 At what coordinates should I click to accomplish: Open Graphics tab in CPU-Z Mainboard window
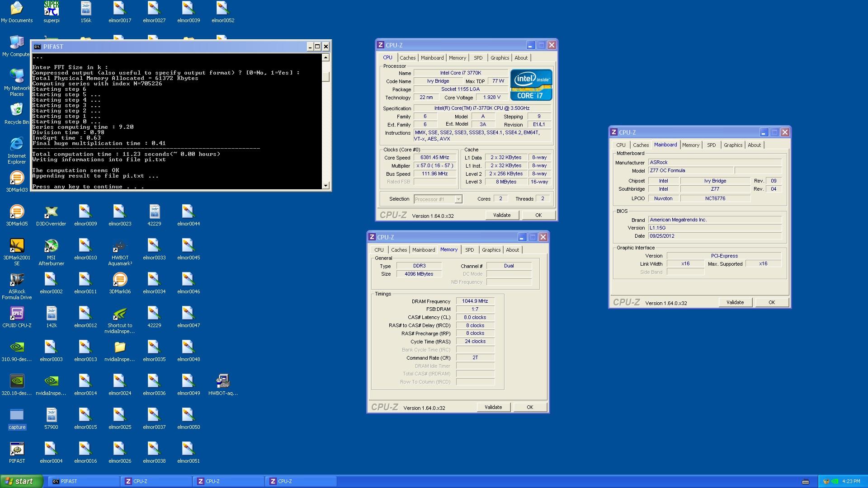(x=733, y=145)
